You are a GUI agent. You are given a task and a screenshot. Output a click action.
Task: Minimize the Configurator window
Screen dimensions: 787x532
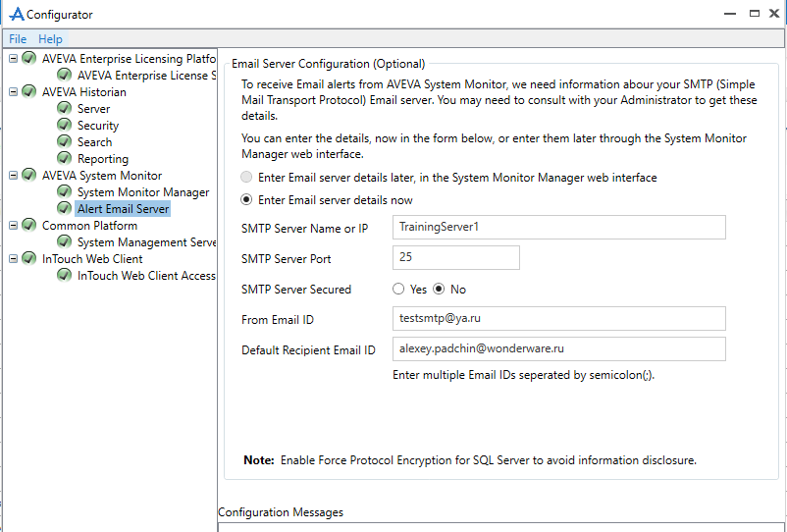pos(730,14)
